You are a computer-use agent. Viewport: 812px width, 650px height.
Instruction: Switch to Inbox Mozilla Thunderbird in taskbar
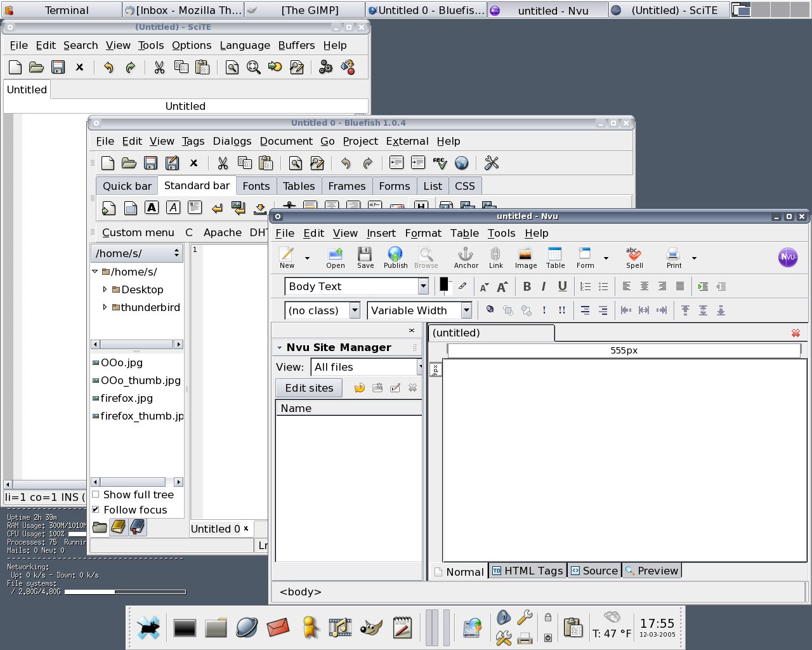point(183,10)
